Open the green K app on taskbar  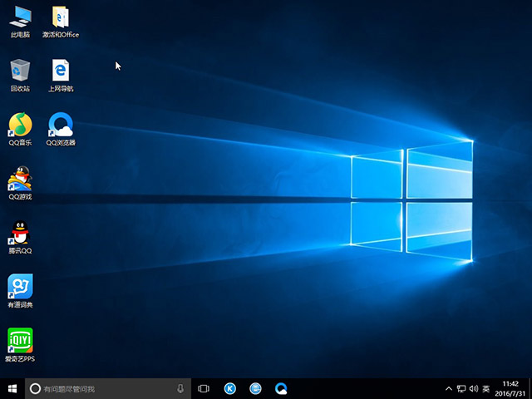coord(230,388)
